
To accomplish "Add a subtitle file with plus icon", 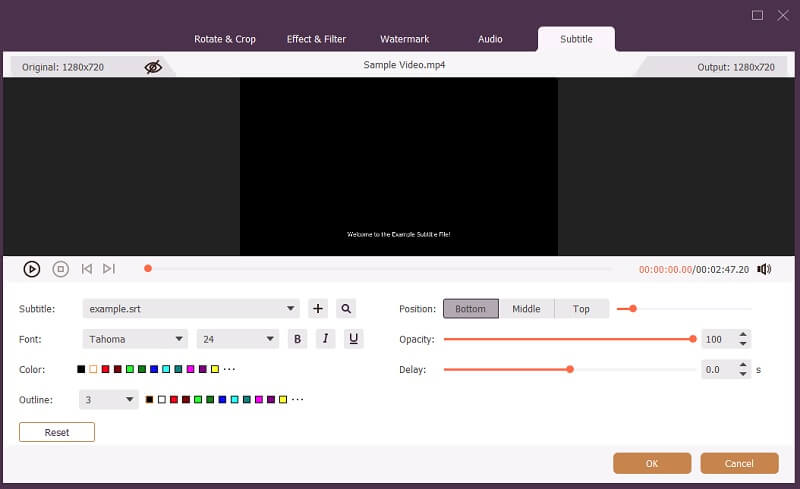I will [318, 309].
